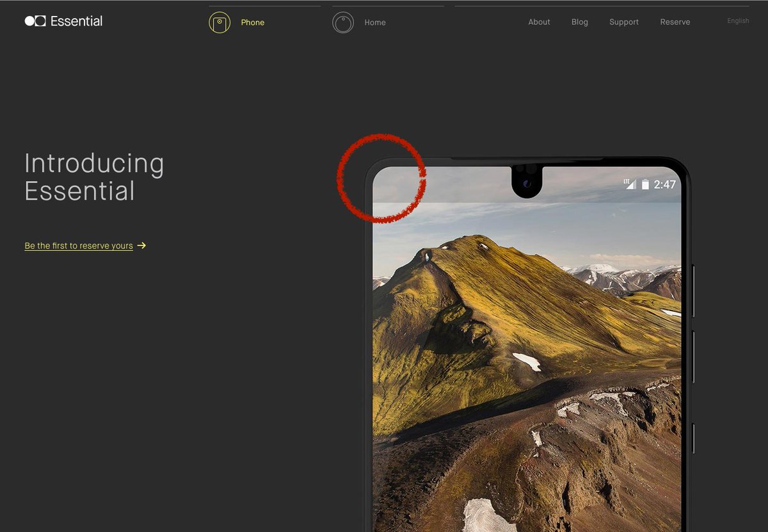Click the Essential wordmark in the header
This screenshot has width=768, height=532.
(x=76, y=21)
